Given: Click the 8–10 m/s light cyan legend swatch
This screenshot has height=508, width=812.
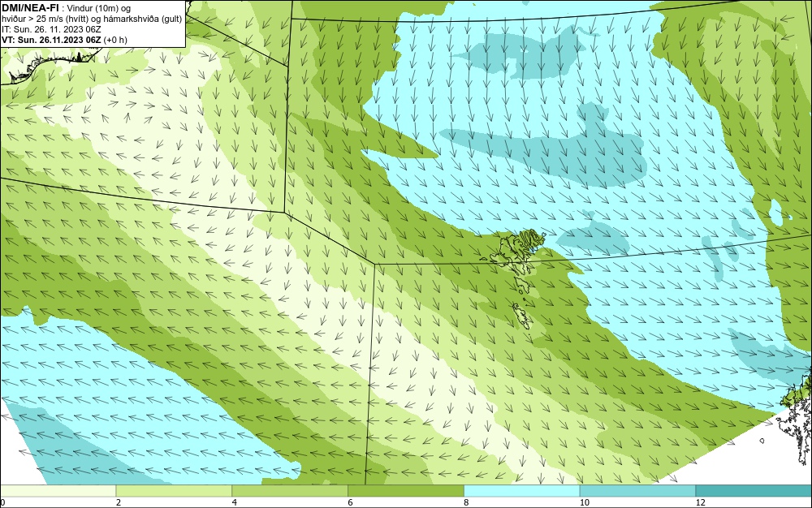Looking at the screenshot, I should 522,491.
